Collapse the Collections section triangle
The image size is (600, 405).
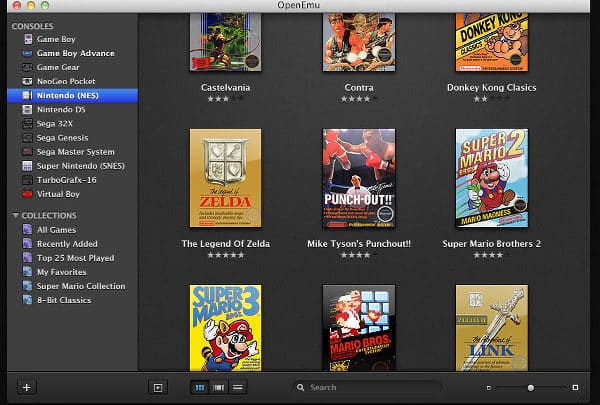15,216
